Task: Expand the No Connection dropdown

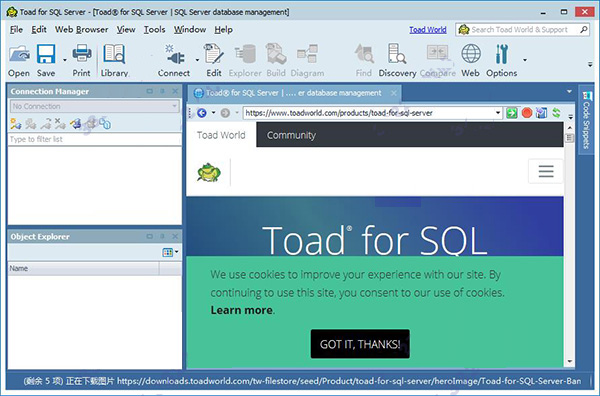Action: tap(174, 106)
